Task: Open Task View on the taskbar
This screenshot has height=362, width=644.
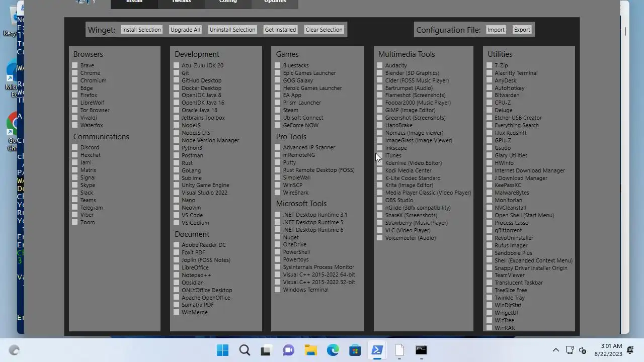Action: click(x=266, y=350)
